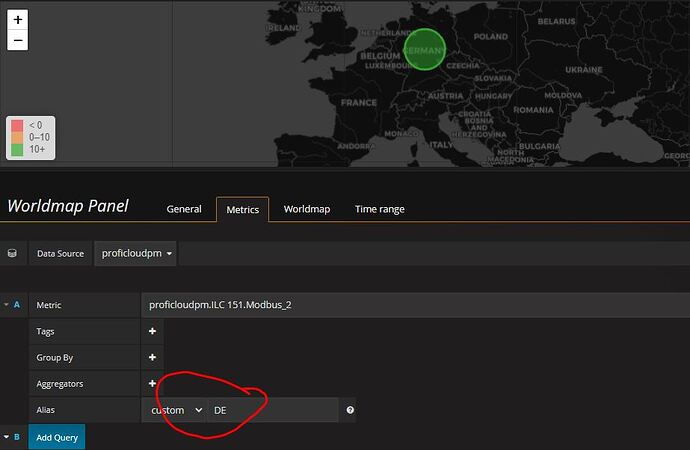The image size is (690, 450).
Task: Add a tag with the Tags plus icon
Action: coord(152,331)
